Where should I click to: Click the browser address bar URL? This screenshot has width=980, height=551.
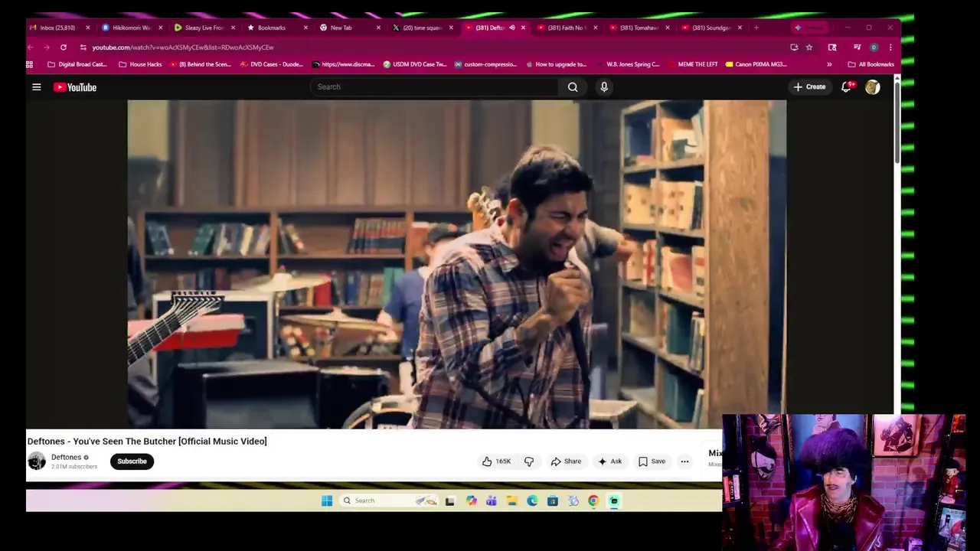183,47
